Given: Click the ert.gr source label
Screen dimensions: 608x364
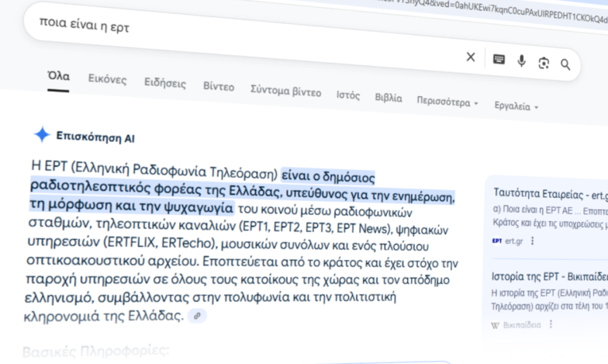Looking at the screenshot, I should click(514, 241).
